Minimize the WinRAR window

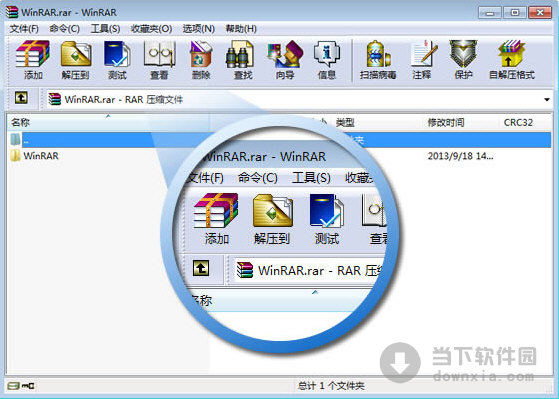[x=490, y=12]
